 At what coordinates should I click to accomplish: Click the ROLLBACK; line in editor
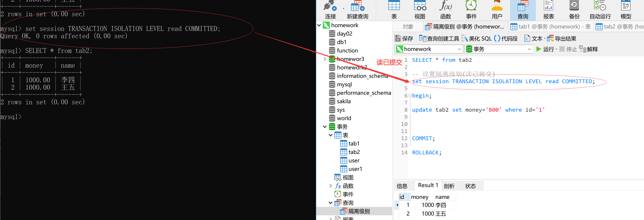click(427, 153)
